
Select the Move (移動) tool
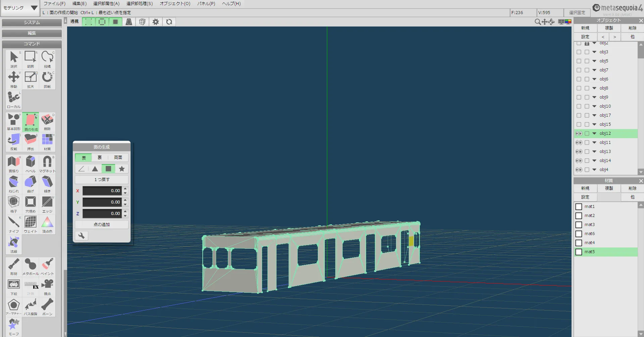click(x=13, y=79)
